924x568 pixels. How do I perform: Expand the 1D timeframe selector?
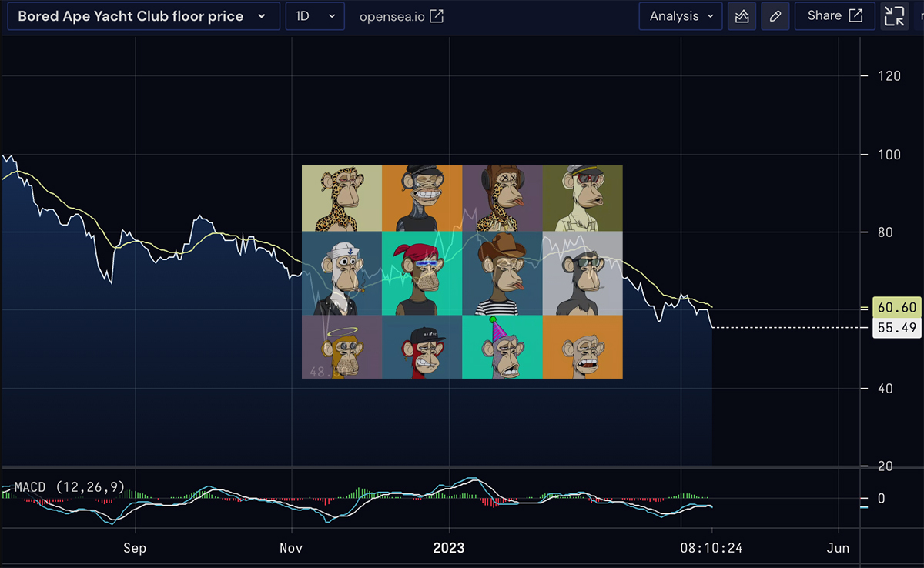point(316,16)
